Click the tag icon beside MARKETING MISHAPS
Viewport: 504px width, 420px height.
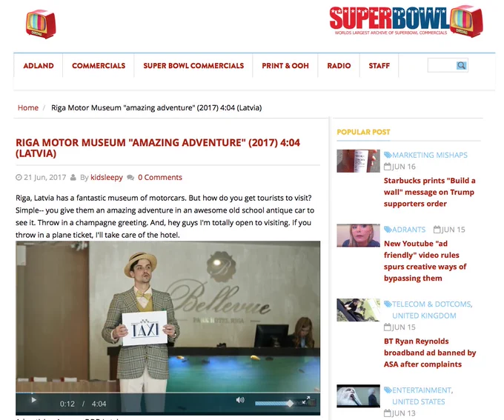tap(388, 155)
